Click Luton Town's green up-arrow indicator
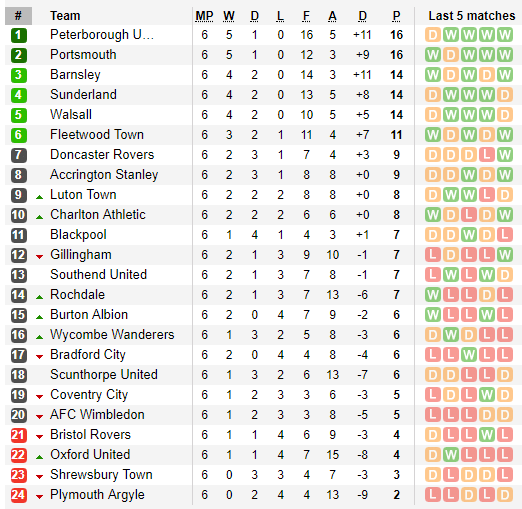Screen dimensions: 522x509 point(39,197)
